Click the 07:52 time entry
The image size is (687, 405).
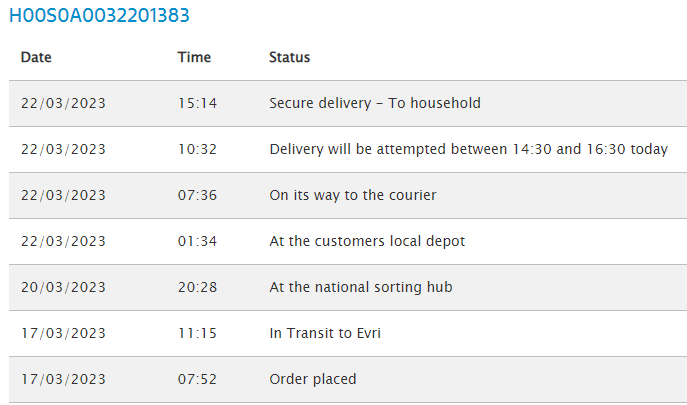pos(197,379)
